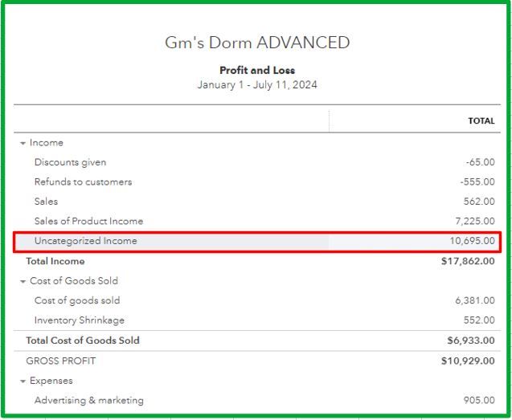Click the Inventory Shrinkage label
Image resolution: width=512 pixels, height=420 pixels.
80,320
